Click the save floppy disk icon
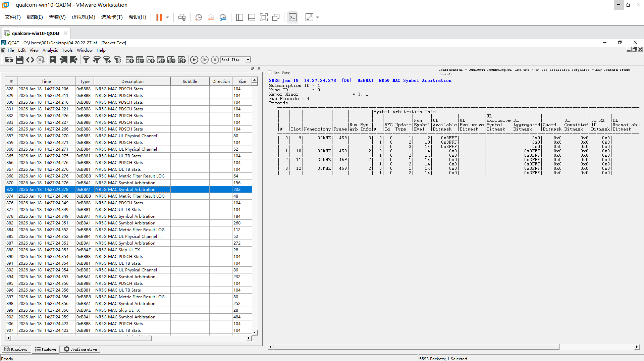Viewport: 644px width, 361px height. point(20,60)
